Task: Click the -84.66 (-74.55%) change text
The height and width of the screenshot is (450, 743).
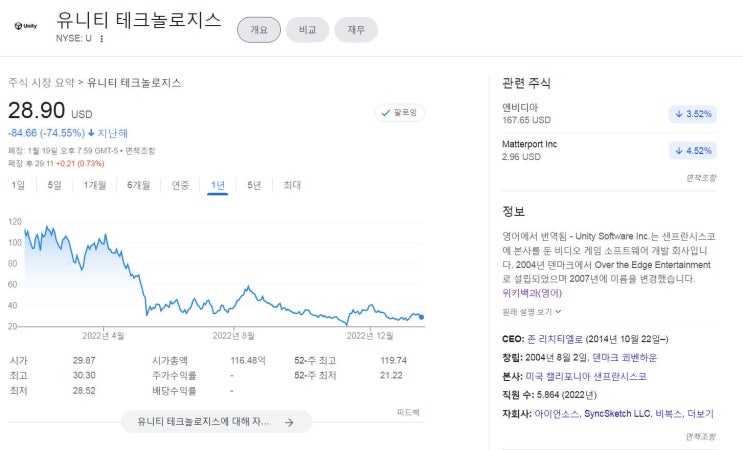Action: 46,133
